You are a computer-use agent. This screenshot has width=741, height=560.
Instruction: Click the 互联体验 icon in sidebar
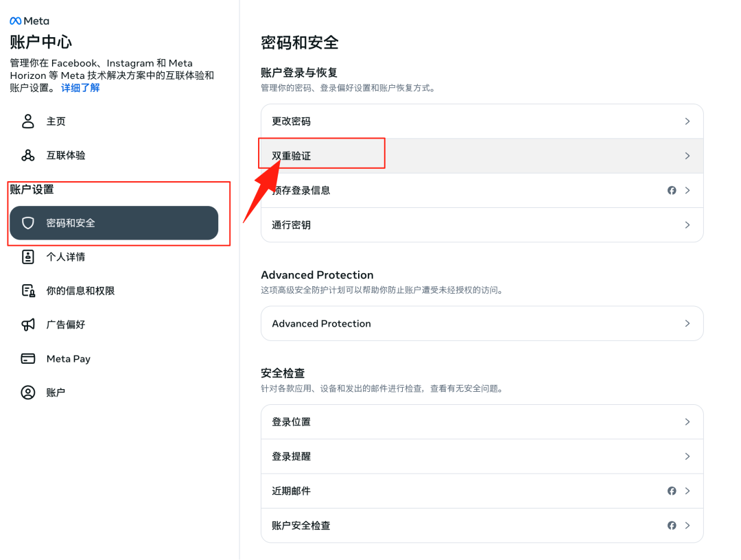pyautogui.click(x=28, y=155)
